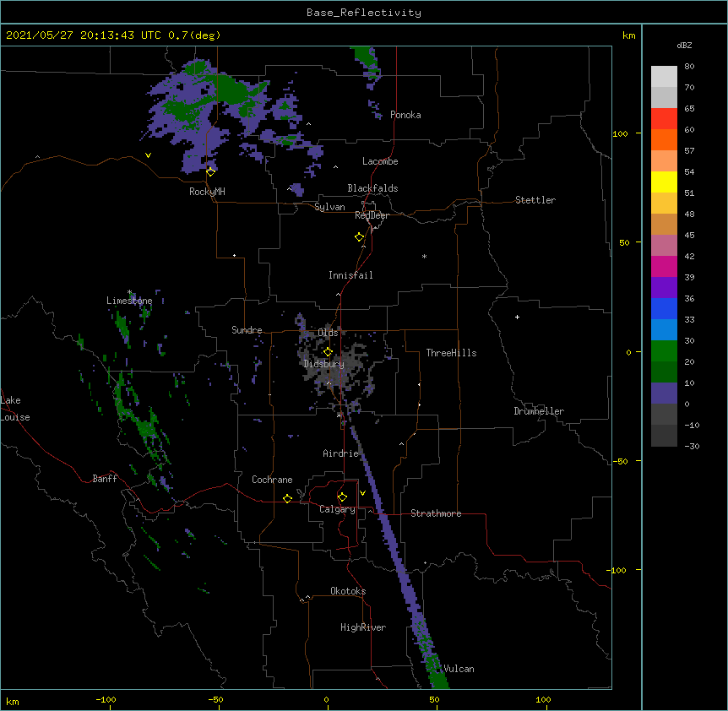Click the blue 36 dBZ legend swatch

click(664, 308)
